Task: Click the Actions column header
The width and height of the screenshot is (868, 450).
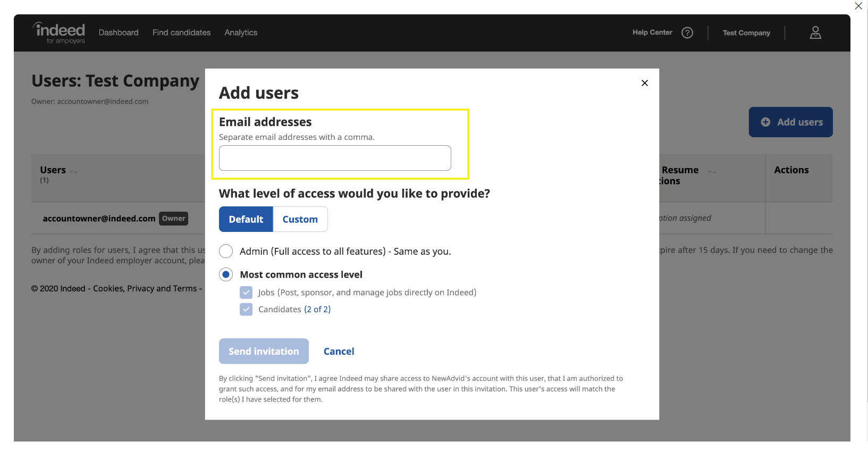Action: 791,170
